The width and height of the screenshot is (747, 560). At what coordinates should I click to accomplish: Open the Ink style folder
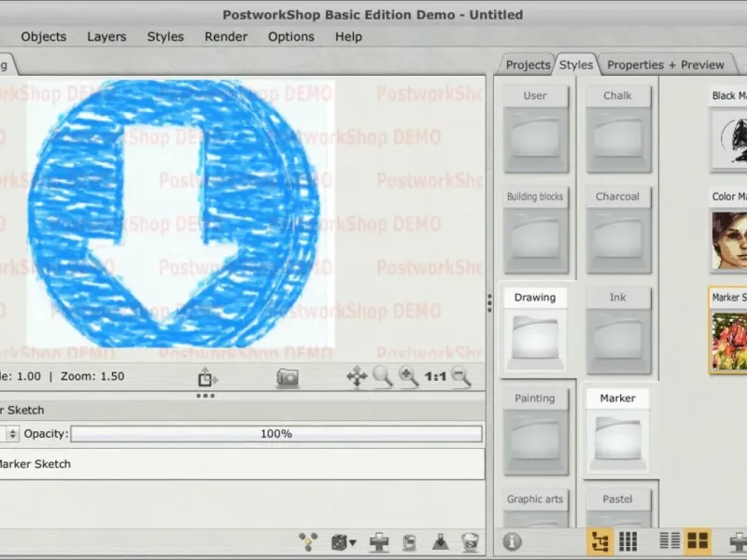pyautogui.click(x=618, y=331)
